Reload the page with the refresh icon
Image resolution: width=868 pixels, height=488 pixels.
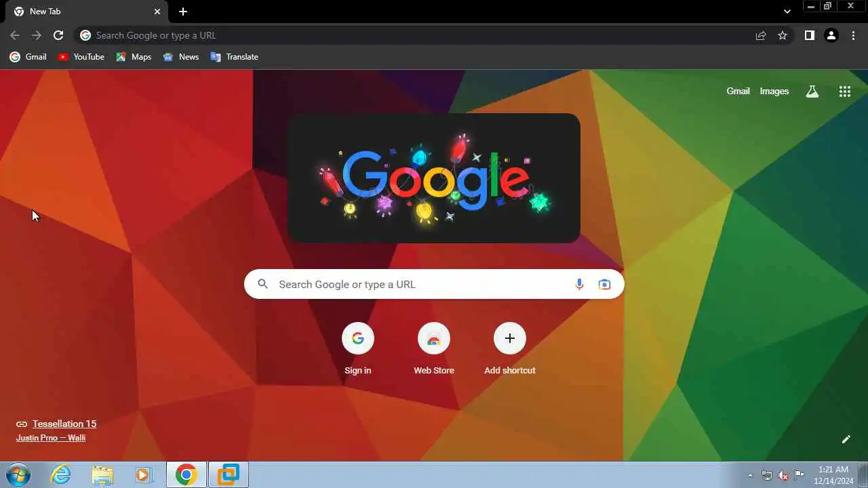(x=58, y=35)
